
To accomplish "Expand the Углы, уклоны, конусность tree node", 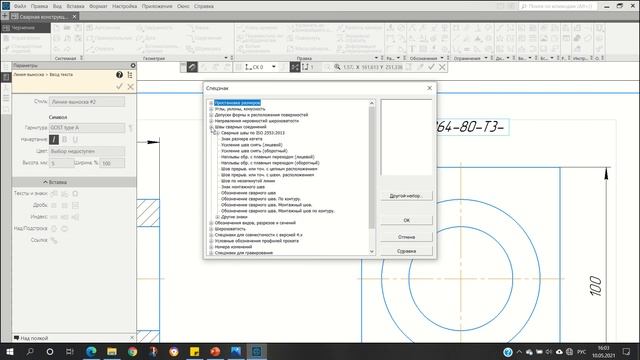I will pyautogui.click(x=211, y=109).
